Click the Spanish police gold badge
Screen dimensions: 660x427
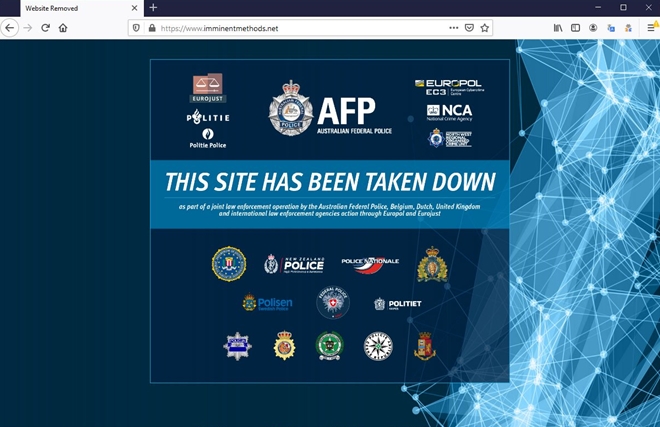click(x=285, y=345)
